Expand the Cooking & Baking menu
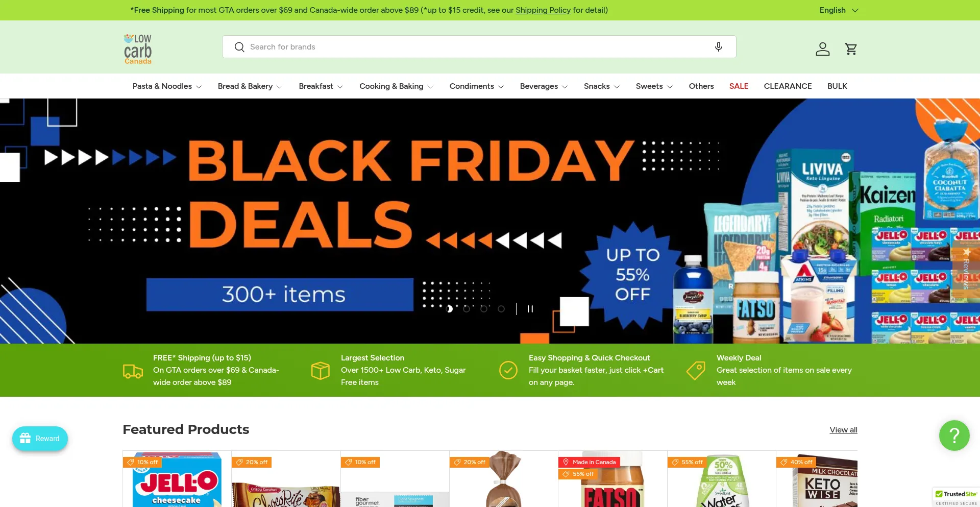The width and height of the screenshot is (980, 507). pos(396,86)
